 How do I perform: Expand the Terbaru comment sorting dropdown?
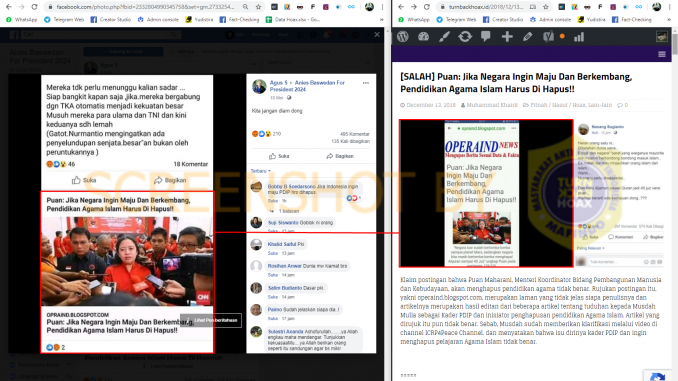pos(261,171)
